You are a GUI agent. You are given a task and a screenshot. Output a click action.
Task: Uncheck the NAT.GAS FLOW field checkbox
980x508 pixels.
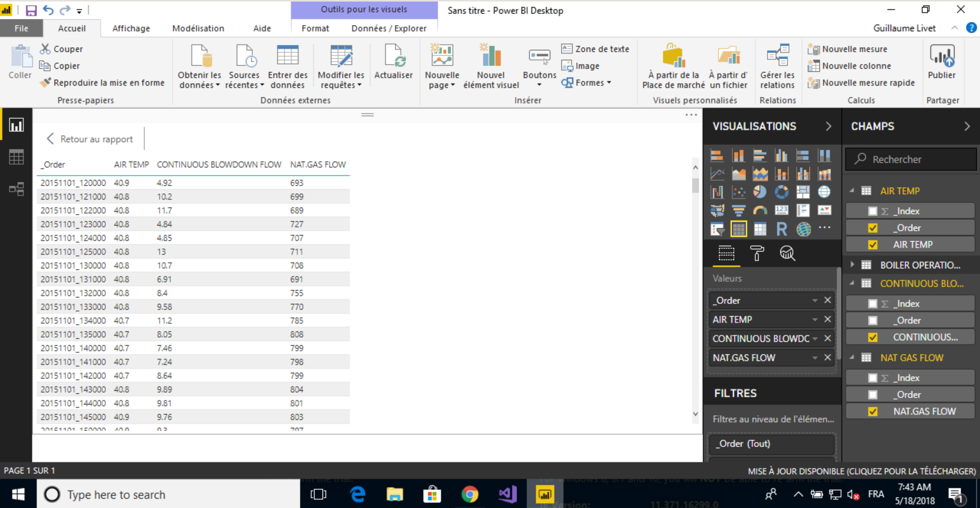873,412
